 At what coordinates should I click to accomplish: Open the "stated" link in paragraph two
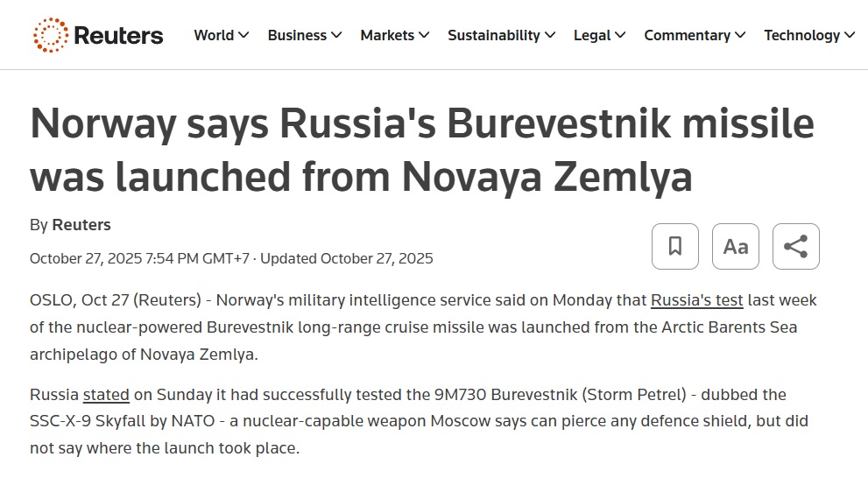pos(106,395)
